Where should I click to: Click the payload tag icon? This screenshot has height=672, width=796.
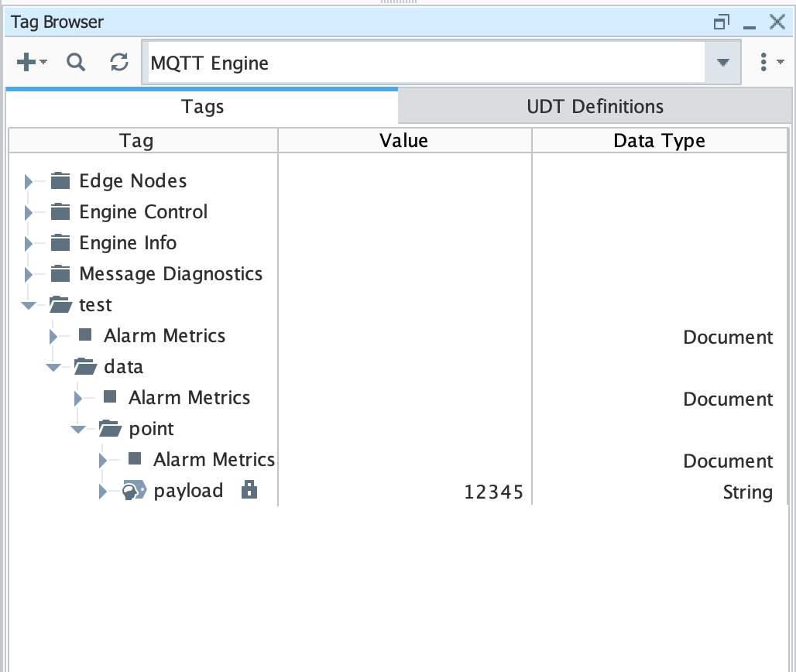(x=134, y=491)
